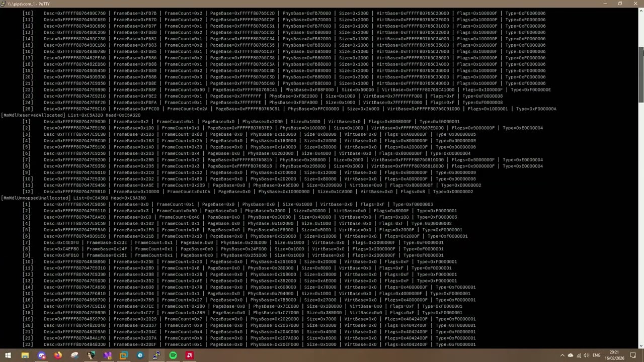The height and width of the screenshot is (362, 644).
Task: Click the scrollbar up arrow
Action: (641, 10)
